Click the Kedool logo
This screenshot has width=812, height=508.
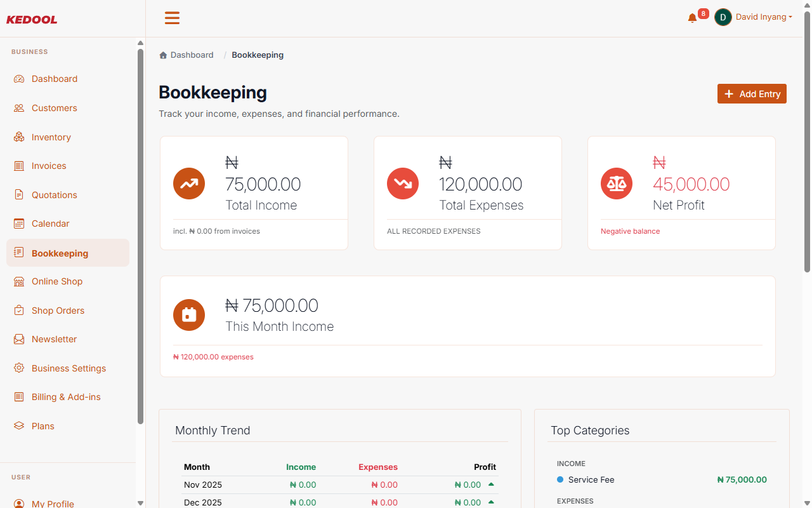coord(32,20)
